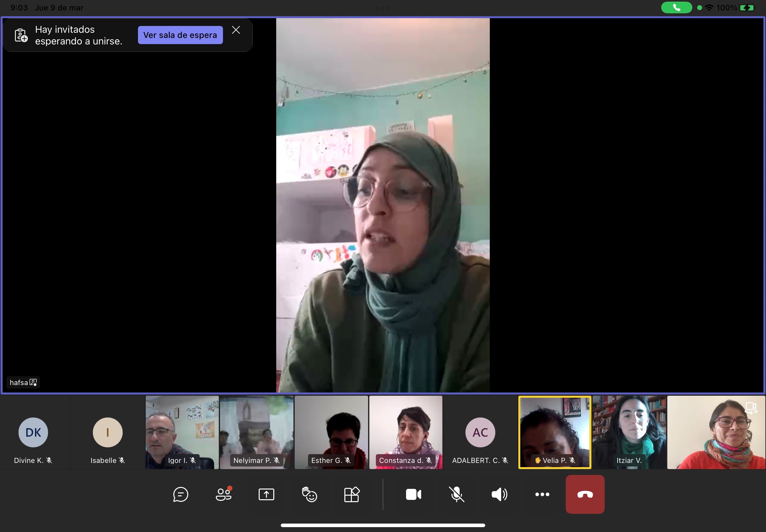766x532 pixels.
Task: Tap the green active call indicator
Action: point(676,7)
